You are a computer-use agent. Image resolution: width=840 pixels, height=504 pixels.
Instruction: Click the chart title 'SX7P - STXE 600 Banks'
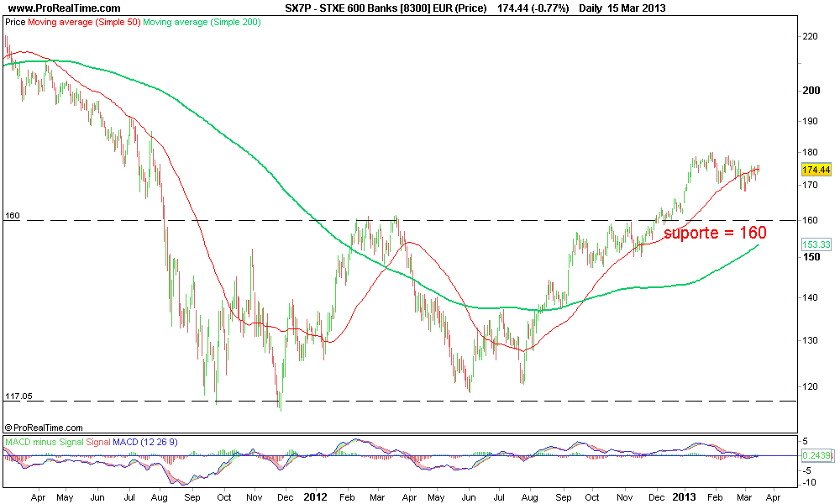coord(341,8)
